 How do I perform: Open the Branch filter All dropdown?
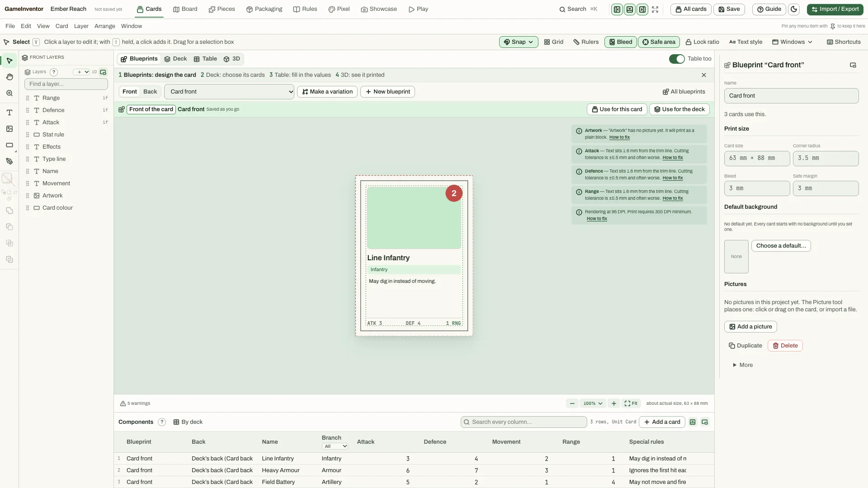335,446
